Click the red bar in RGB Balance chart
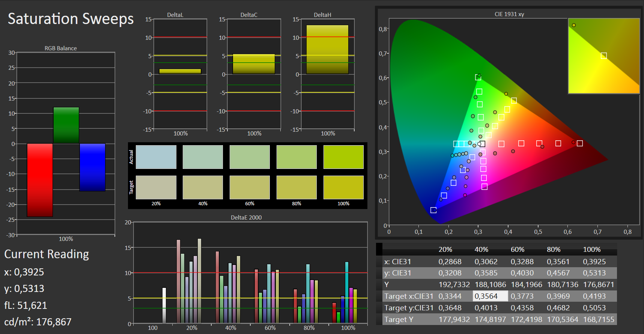The height and width of the screenshot is (334, 644). [x=40, y=180]
